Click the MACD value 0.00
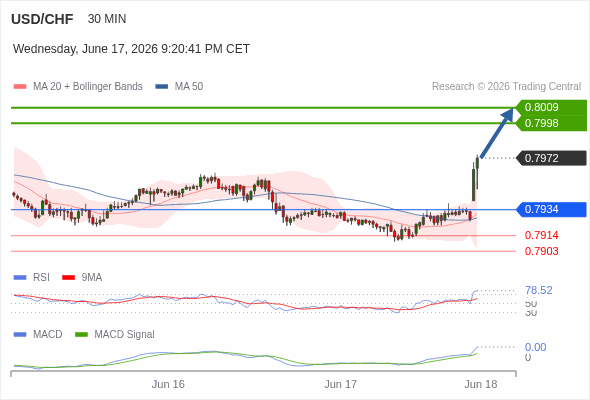 (x=535, y=347)
